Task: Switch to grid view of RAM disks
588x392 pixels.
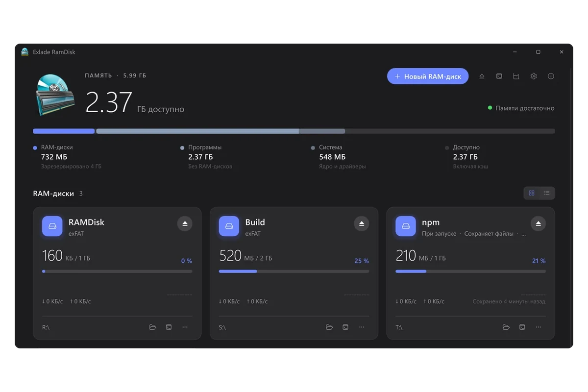Action: pyautogui.click(x=532, y=193)
